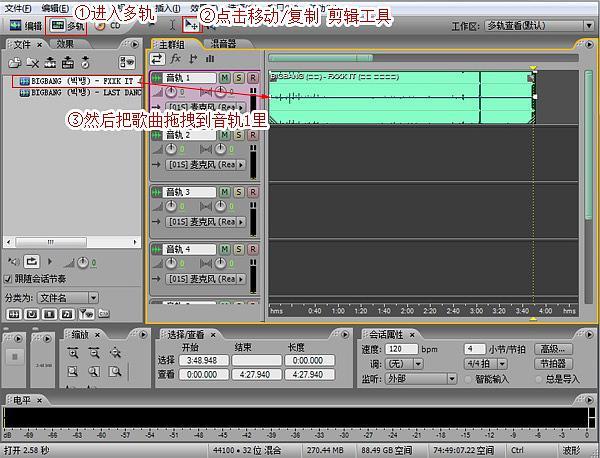The height and width of the screenshot is (458, 600).
Task: Click the Zoom Out Full Both Axes icon
Action: (x=115, y=353)
